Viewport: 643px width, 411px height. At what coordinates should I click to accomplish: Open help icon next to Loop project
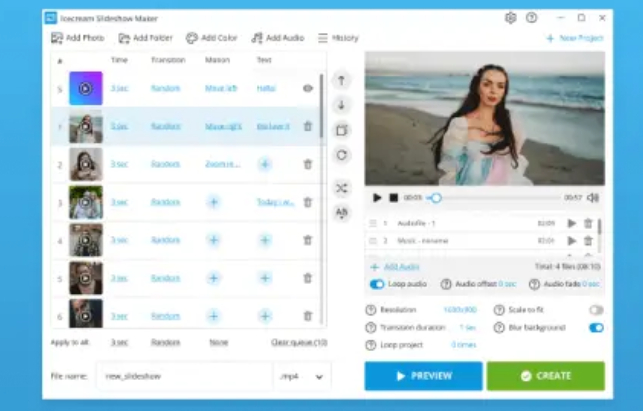(x=371, y=345)
